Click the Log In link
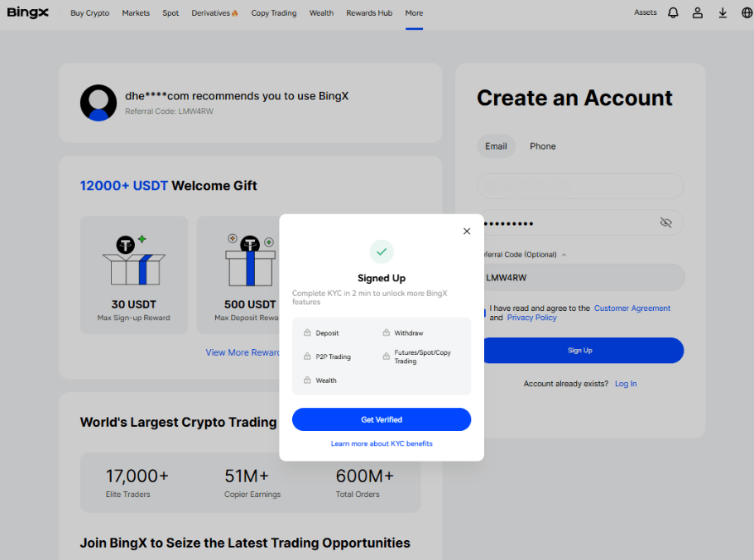 626,384
